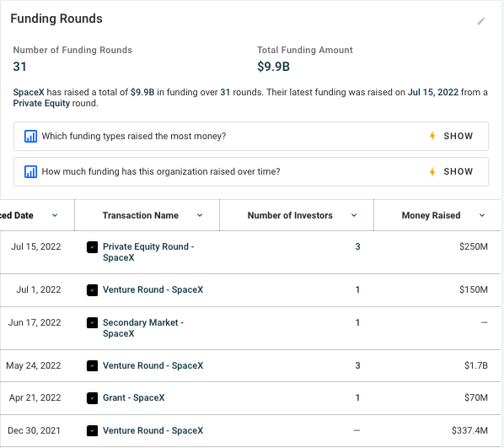504x448 pixels.
Task: Click investor count 3 for May 24, 2022 round
Action: coord(357,365)
